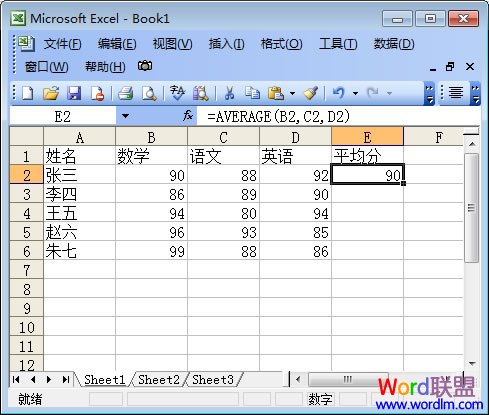Open a file with the Open folder icon
The height and width of the screenshot is (415, 489).
[x=51, y=93]
